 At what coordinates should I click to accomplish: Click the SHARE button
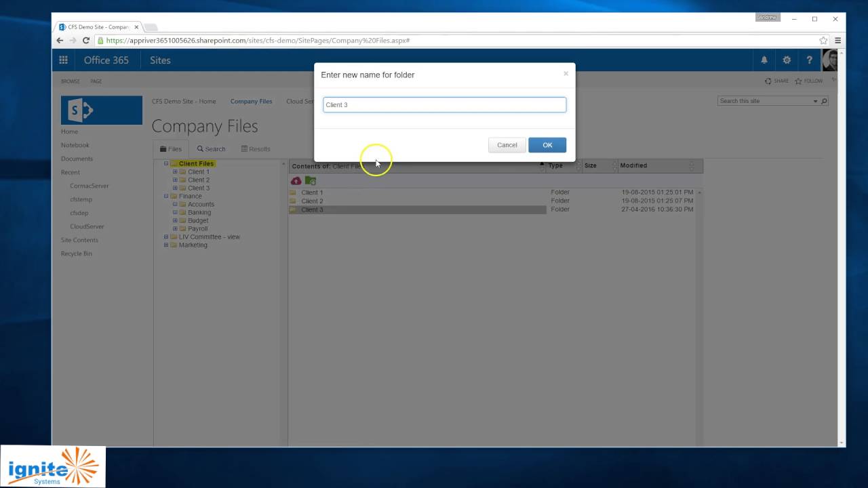(777, 81)
